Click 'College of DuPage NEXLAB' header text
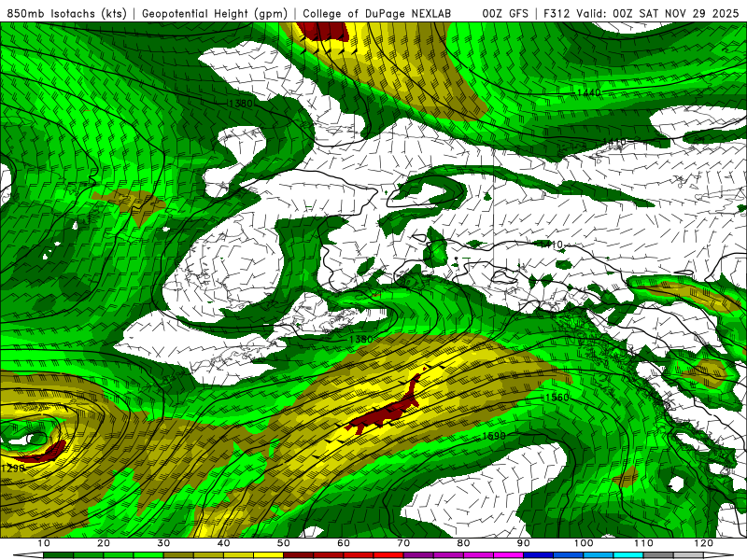 (377, 14)
